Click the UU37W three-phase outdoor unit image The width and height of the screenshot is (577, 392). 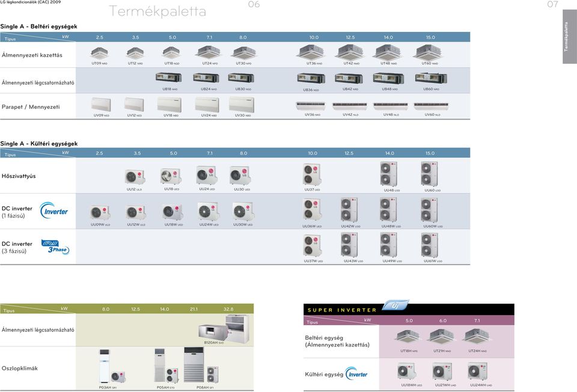(313, 245)
